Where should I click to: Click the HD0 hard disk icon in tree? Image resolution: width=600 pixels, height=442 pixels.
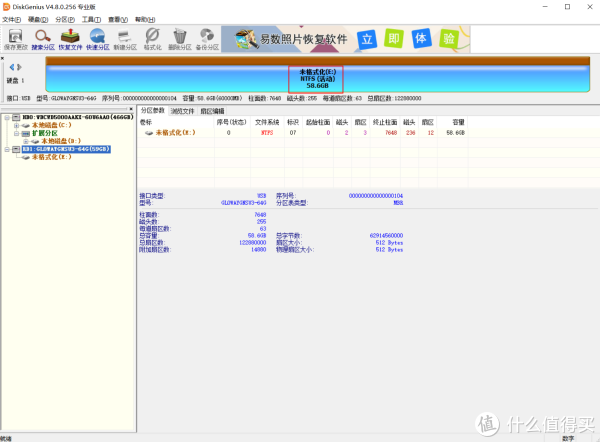tap(16, 117)
